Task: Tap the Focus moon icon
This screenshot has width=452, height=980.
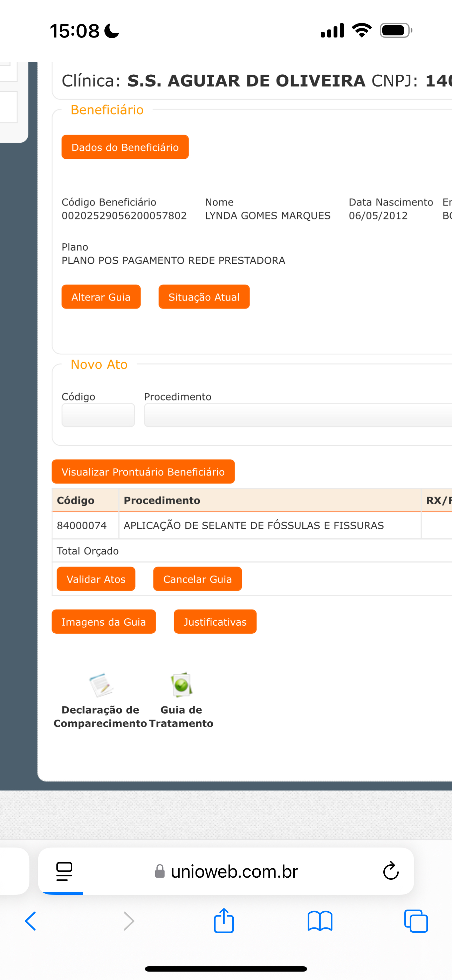Action: tap(111, 31)
